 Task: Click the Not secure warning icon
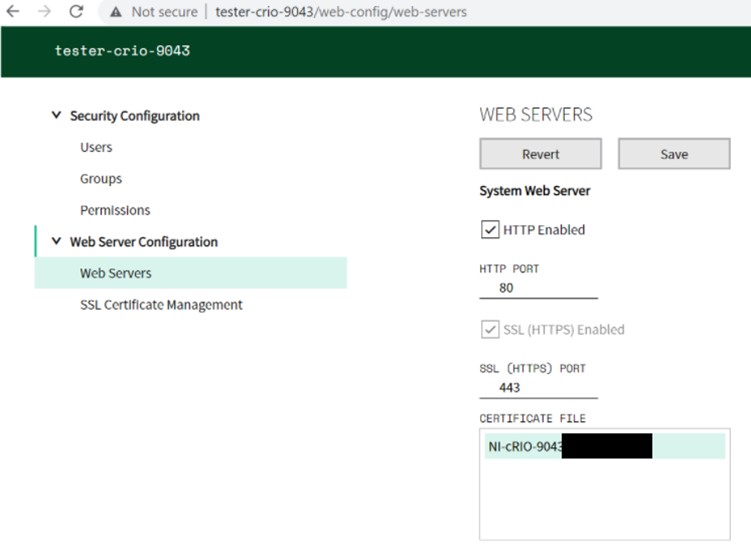[x=116, y=12]
